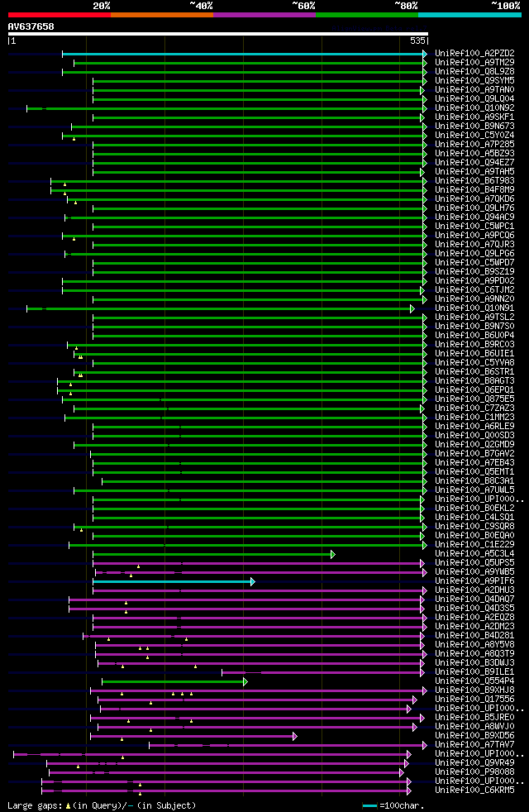Click the ~80% legend label
Image resolution: width=529 pixels, height=812 pixels.
[406, 6]
